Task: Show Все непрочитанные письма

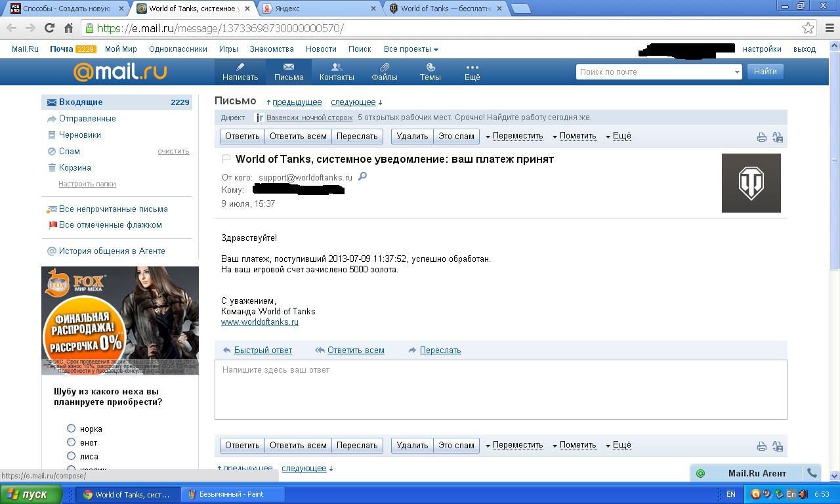Action: pos(114,209)
